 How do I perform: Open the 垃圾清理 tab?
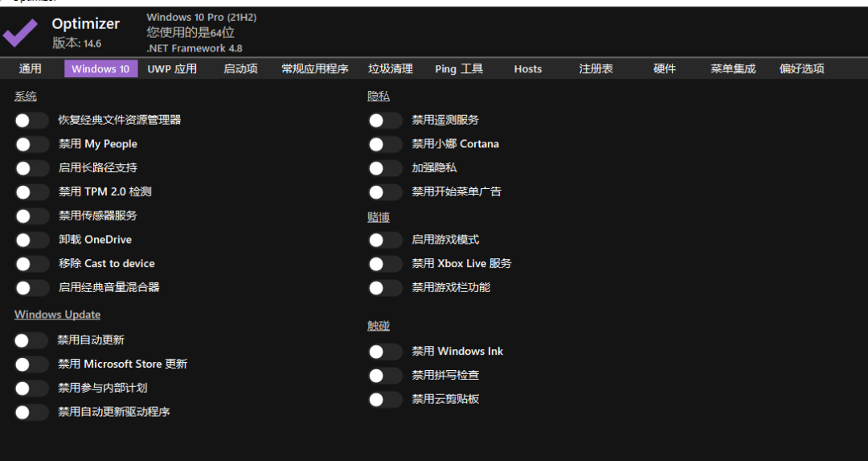(x=391, y=68)
